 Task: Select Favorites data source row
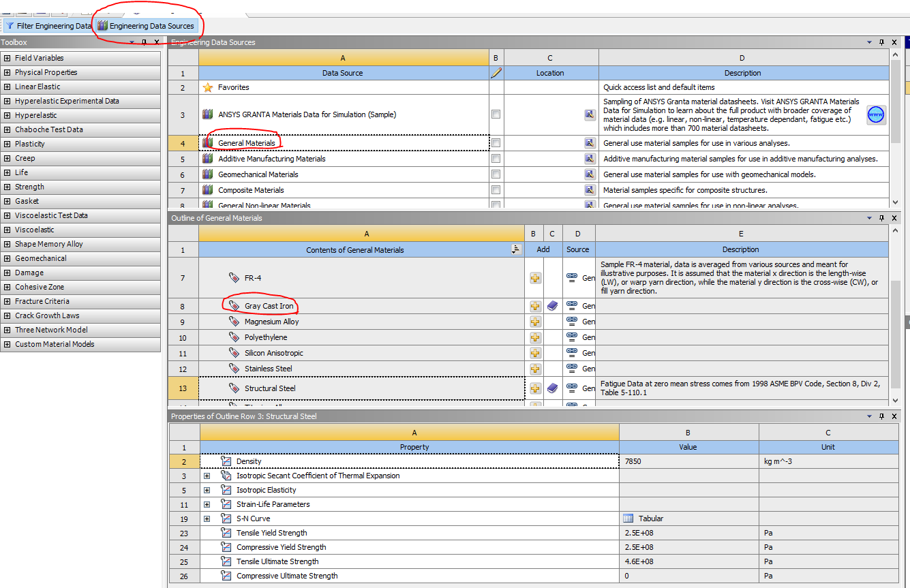[344, 87]
